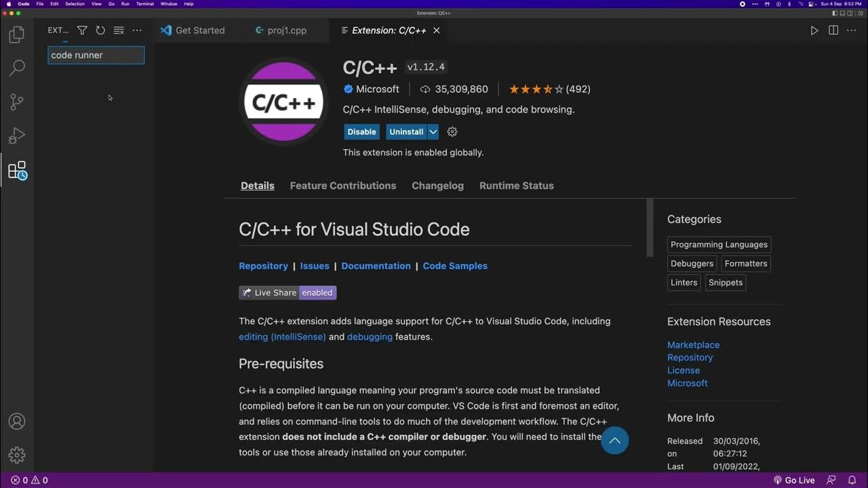Click the Uninstall button

[406, 132]
